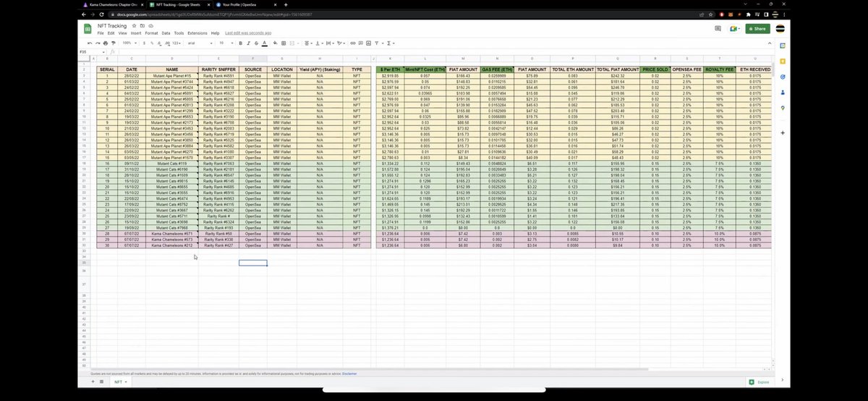The image size is (868, 401).
Task: Hide the side panel chevron
Action: pos(782,379)
